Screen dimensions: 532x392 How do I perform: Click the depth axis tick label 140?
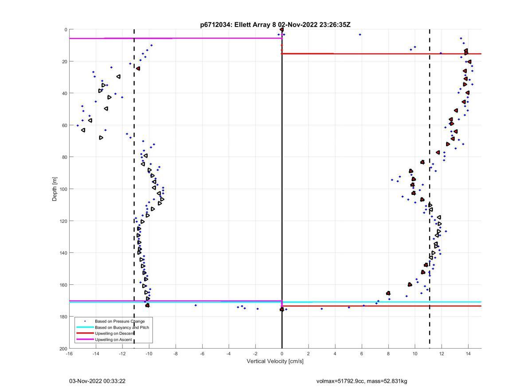(63, 253)
